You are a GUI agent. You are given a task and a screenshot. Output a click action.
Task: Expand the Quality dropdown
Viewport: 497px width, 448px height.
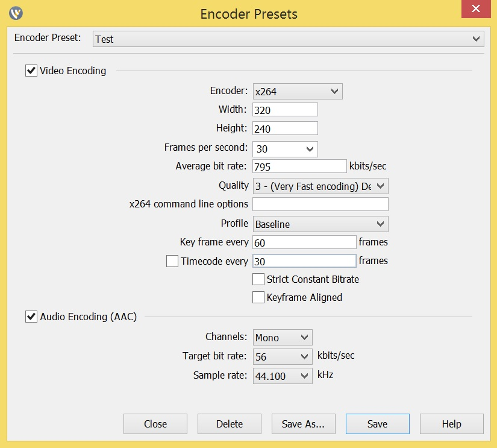[x=320, y=186]
